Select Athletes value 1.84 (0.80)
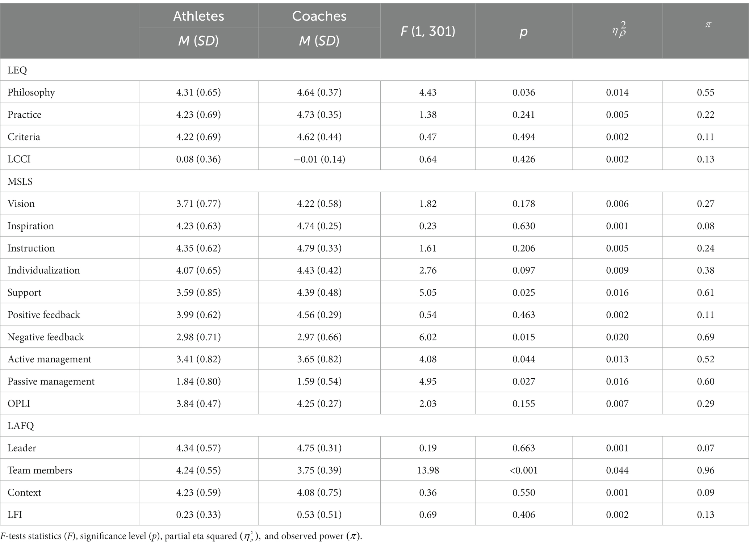 pyautogui.click(x=198, y=381)
